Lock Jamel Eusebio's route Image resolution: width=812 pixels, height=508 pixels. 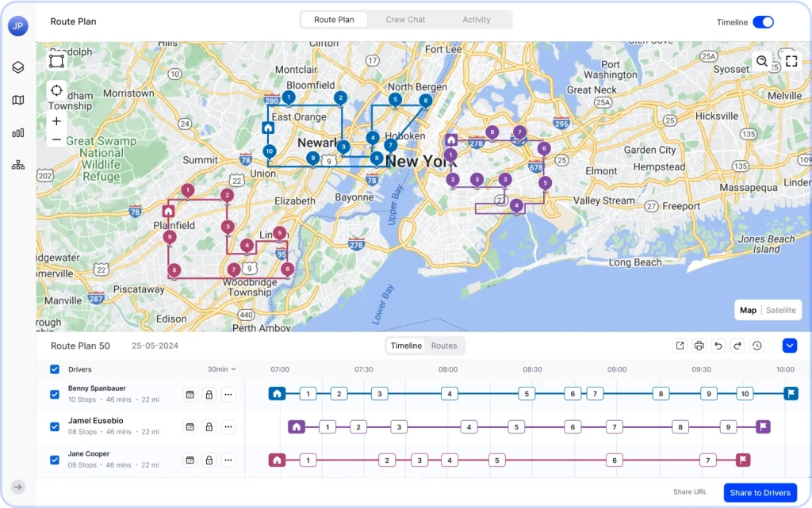tap(209, 427)
